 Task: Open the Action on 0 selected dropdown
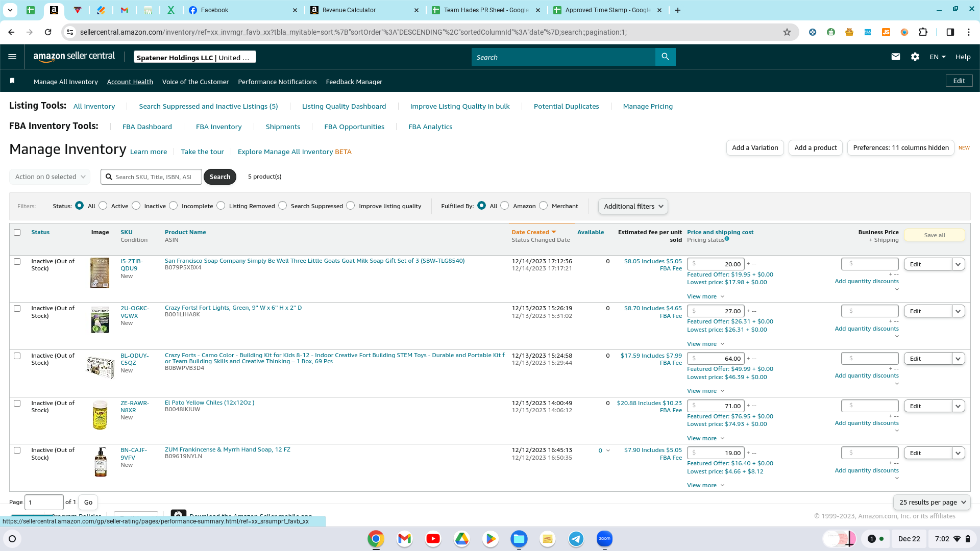pos(50,177)
